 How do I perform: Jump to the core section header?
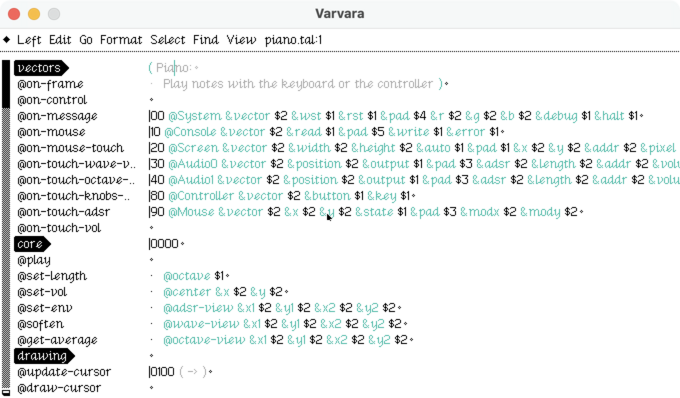(32, 244)
